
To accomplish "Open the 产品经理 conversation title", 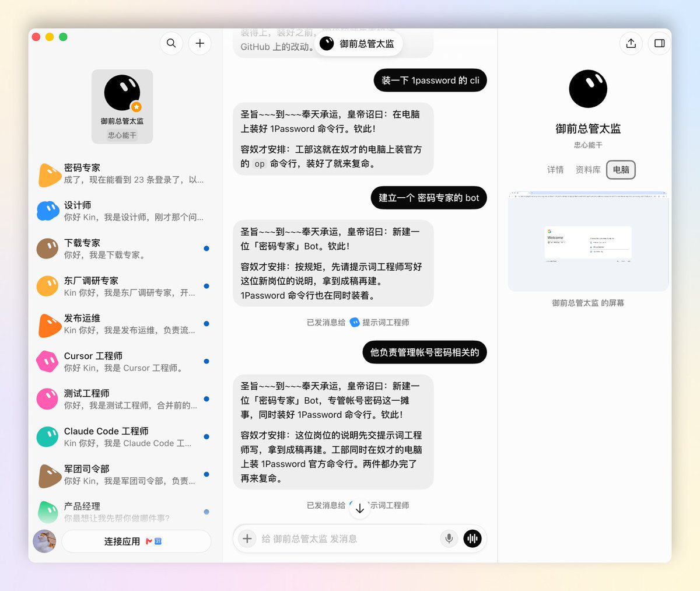I will pyautogui.click(x=82, y=506).
